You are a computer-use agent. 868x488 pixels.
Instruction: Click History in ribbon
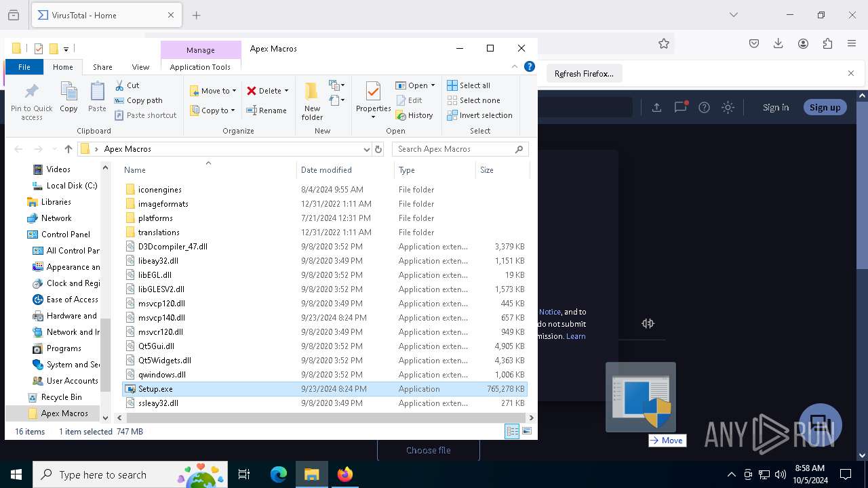[414, 115]
